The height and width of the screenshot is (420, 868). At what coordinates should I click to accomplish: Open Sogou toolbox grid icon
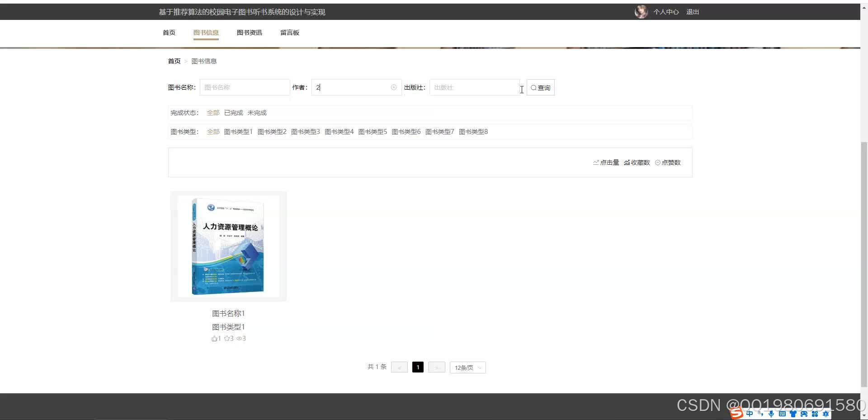click(815, 414)
